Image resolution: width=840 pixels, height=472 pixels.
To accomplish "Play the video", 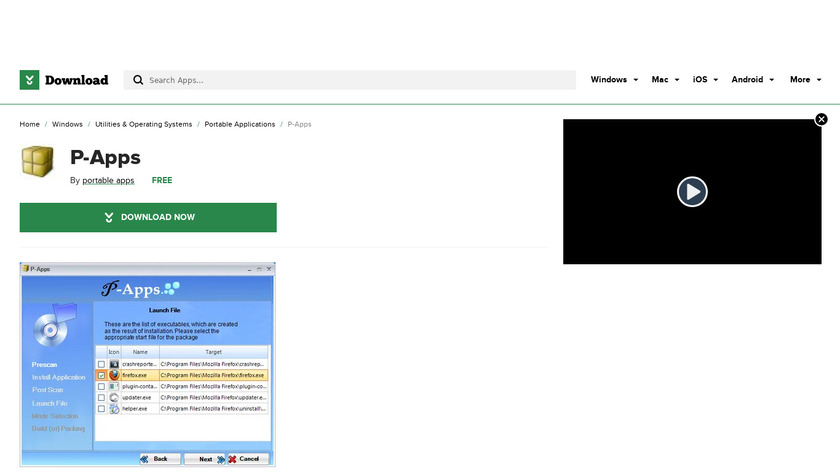I will 692,191.
